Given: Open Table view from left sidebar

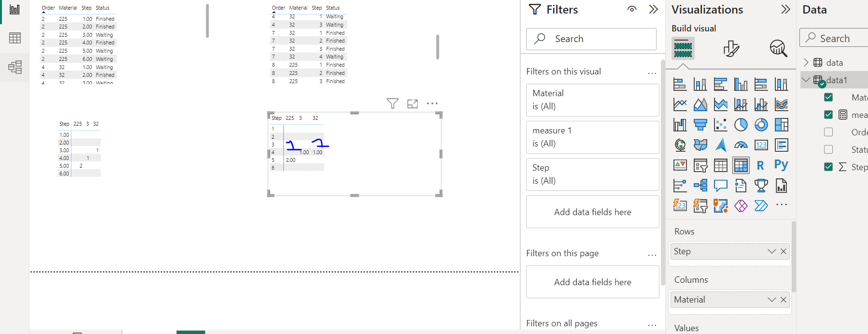Looking at the screenshot, I should (15, 38).
